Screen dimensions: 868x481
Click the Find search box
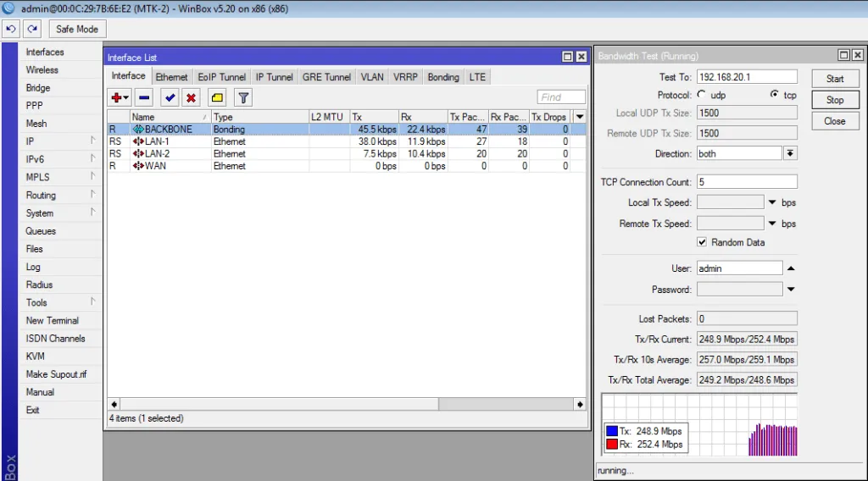click(x=561, y=97)
